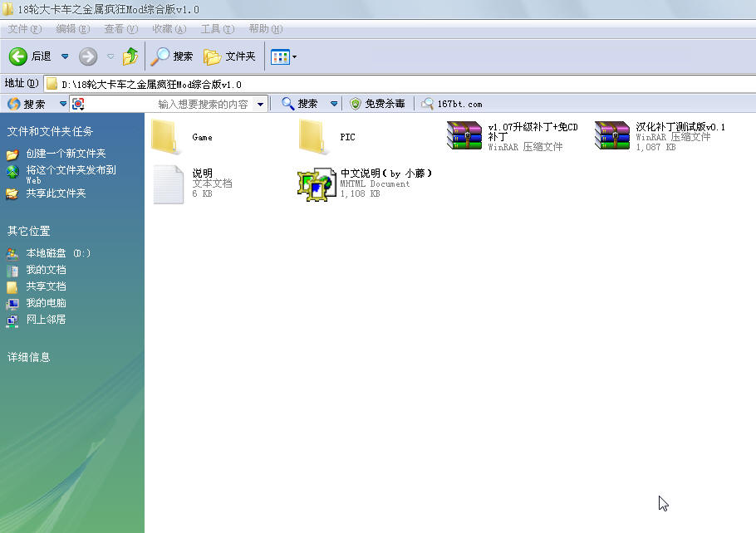The height and width of the screenshot is (533, 756).
Task: Open the 查看 (View) menu
Action: click(120, 29)
